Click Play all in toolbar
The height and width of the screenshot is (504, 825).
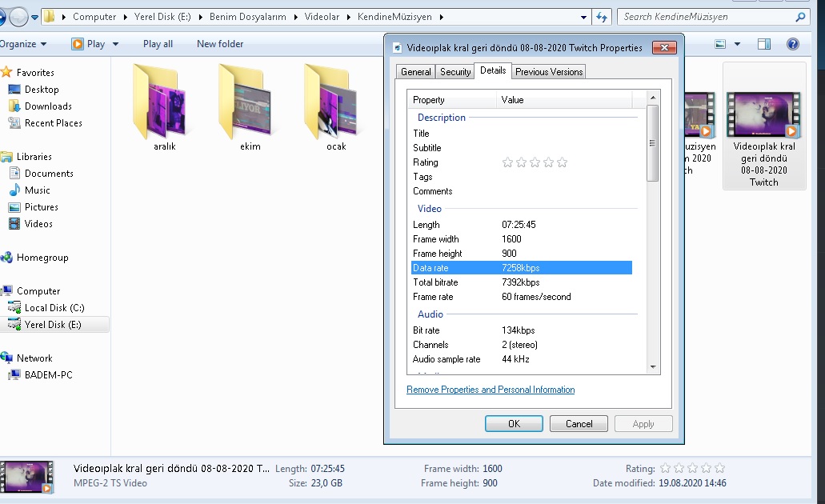[x=158, y=44]
